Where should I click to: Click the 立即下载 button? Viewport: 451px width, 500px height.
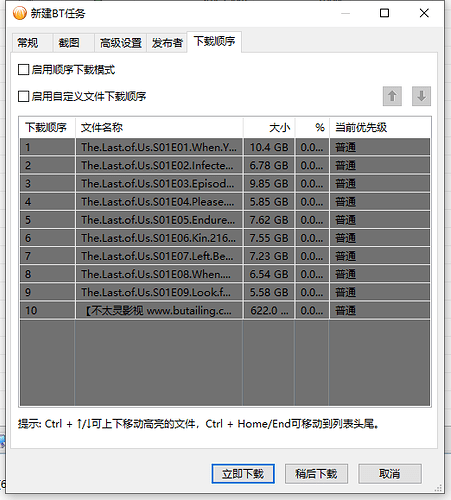[243, 474]
